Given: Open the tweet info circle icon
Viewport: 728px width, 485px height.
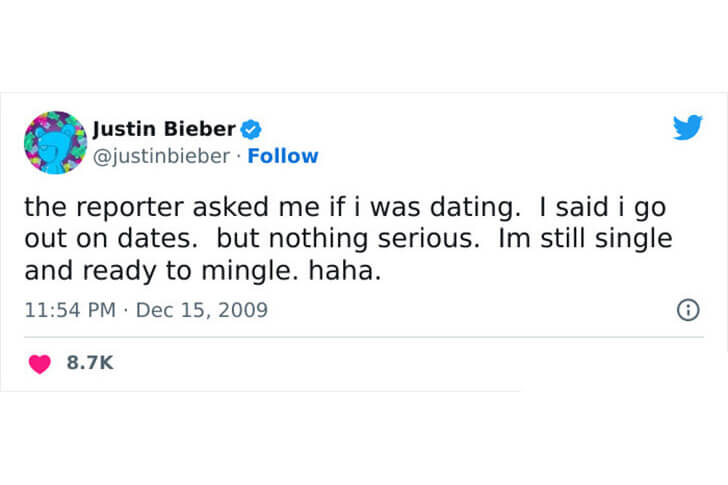Looking at the screenshot, I should point(688,310).
